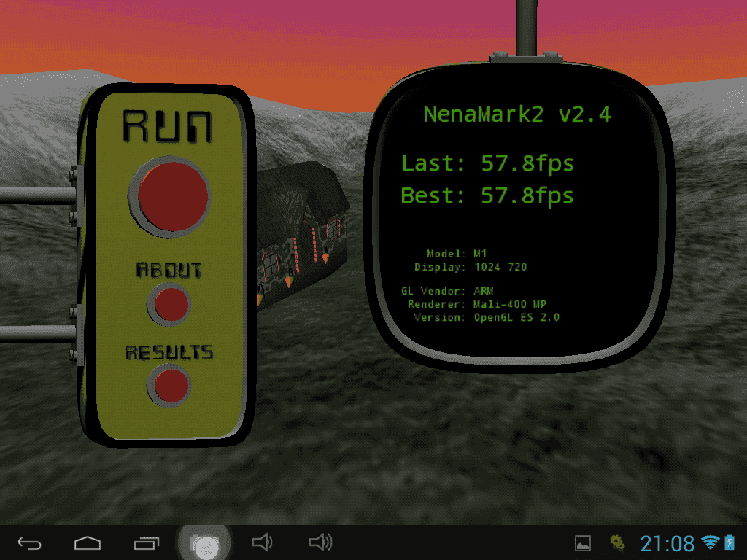
Task: Open the recent apps icon
Action: click(x=146, y=543)
